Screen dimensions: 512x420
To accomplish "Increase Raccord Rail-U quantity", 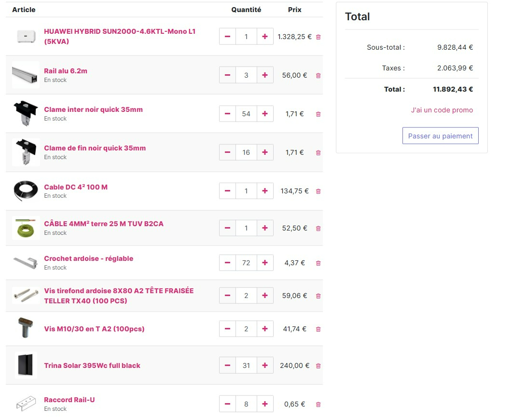I will tap(265, 404).
